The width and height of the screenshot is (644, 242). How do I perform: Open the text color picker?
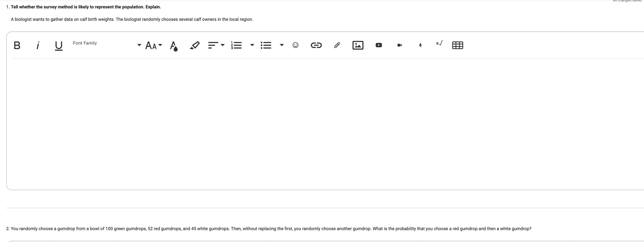(x=174, y=45)
